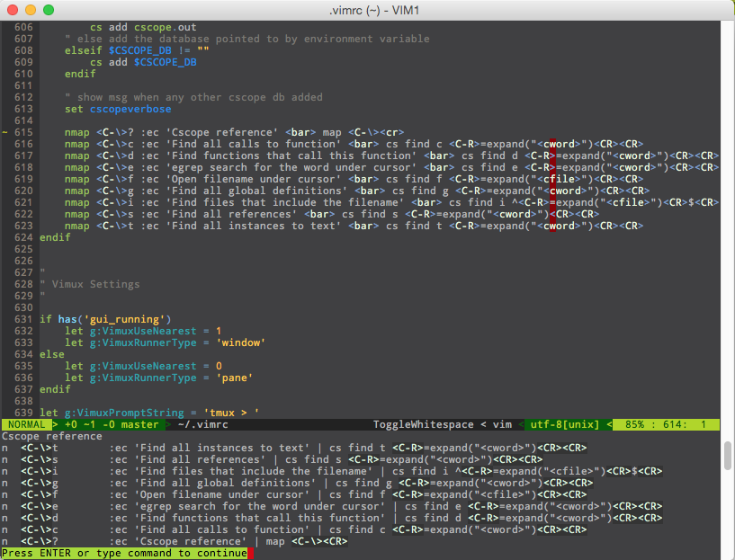This screenshot has width=735, height=560.
Task: Click 'endif' on line 637
Action: click(x=55, y=389)
